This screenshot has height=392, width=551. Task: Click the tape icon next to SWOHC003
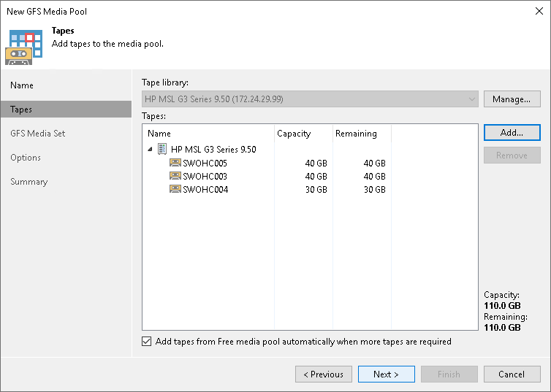(x=175, y=176)
